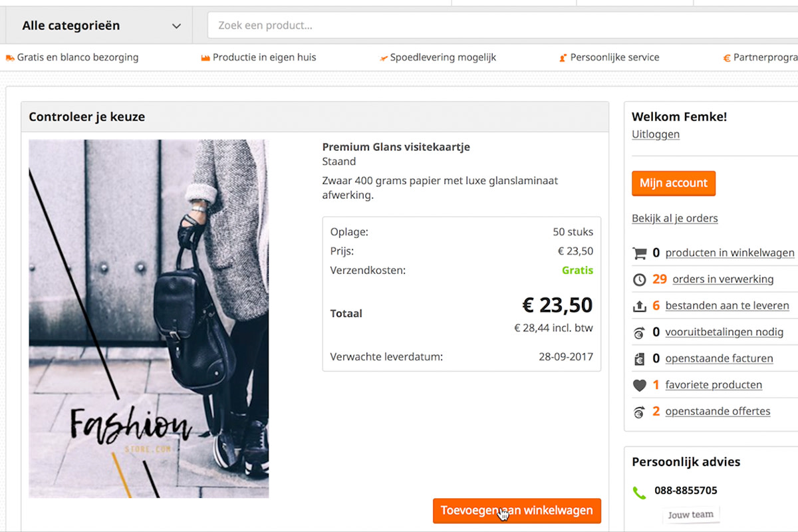Click the heart icon for favoriete producten

tap(638, 384)
